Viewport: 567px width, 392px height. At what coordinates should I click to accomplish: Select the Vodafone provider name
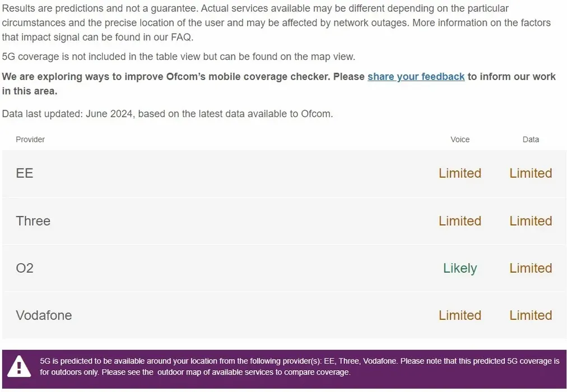(x=44, y=315)
